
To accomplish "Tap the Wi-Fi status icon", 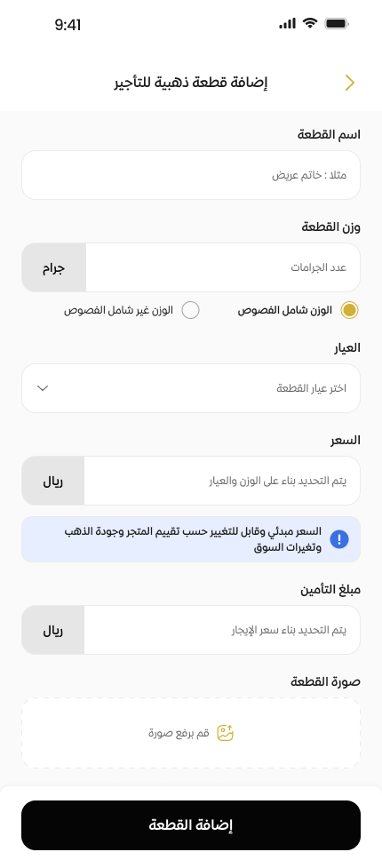I will 310,23.
